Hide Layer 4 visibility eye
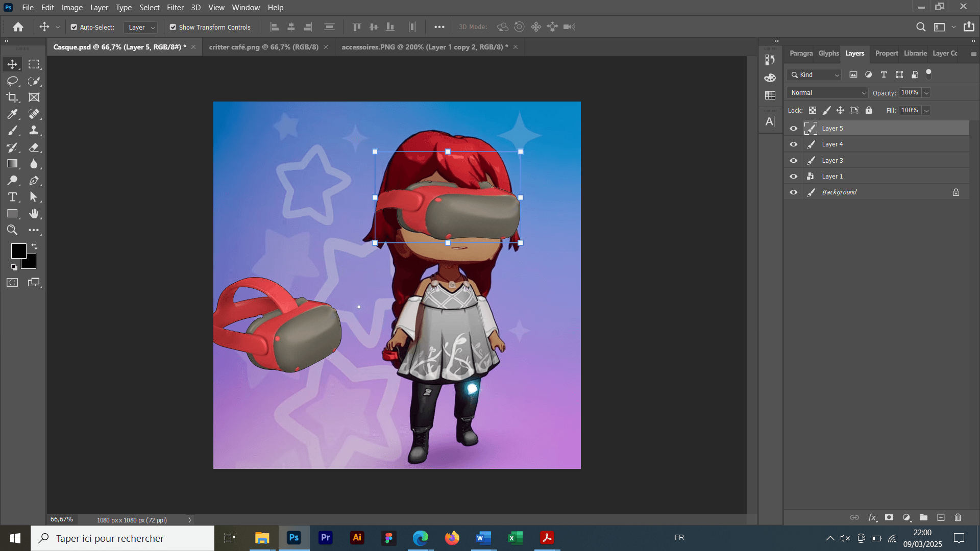The width and height of the screenshot is (980, 551). 793,144
